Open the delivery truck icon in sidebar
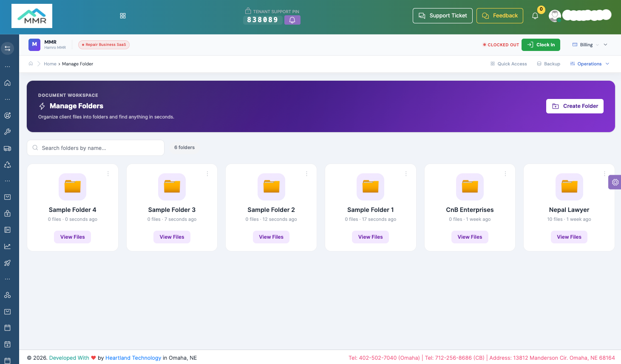This screenshot has height=364, width=621. [x=7, y=149]
